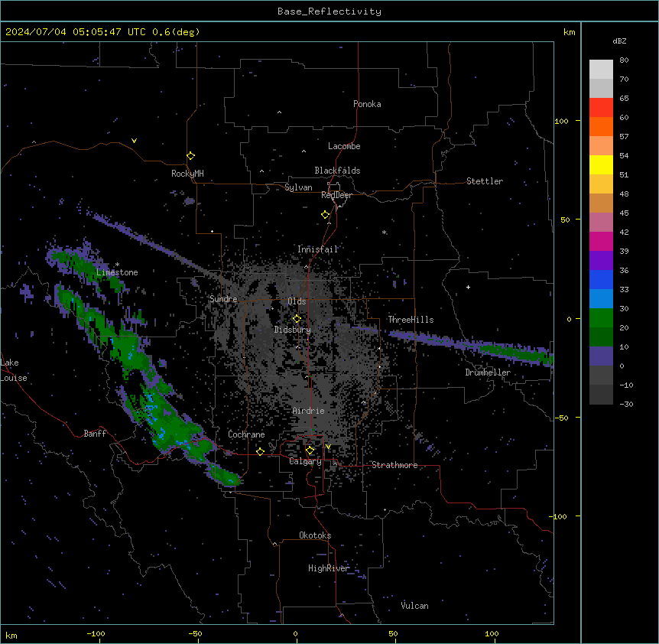Click the Banff label
This screenshot has height=644, width=659.
(95, 434)
